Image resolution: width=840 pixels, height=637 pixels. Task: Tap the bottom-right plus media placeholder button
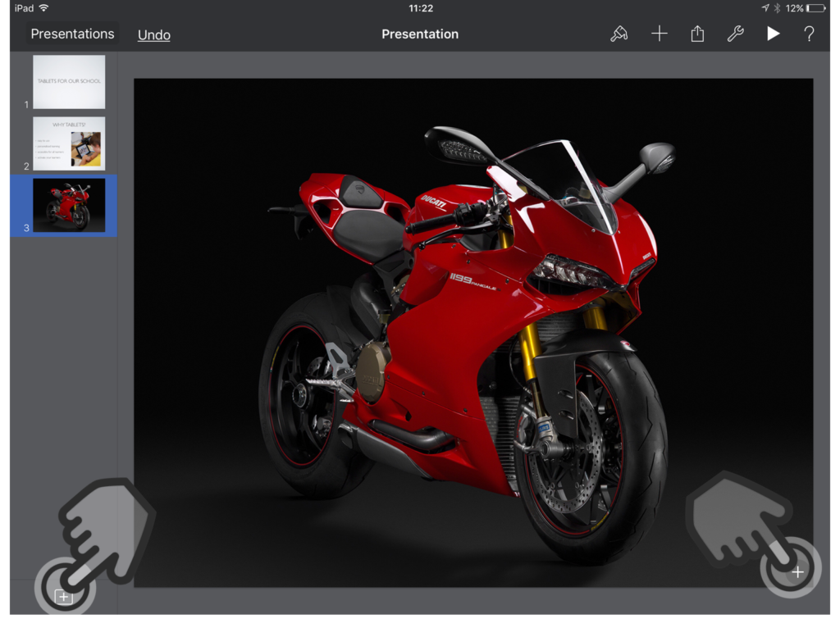click(797, 572)
